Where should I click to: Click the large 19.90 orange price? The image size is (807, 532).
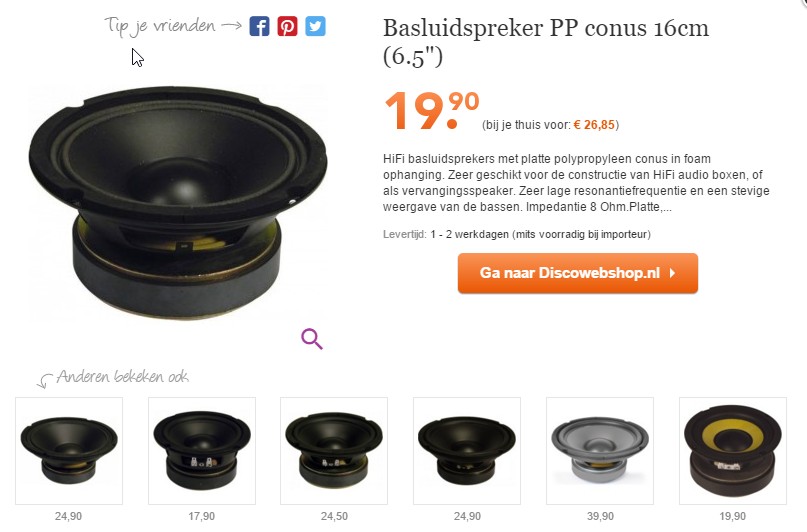432,111
